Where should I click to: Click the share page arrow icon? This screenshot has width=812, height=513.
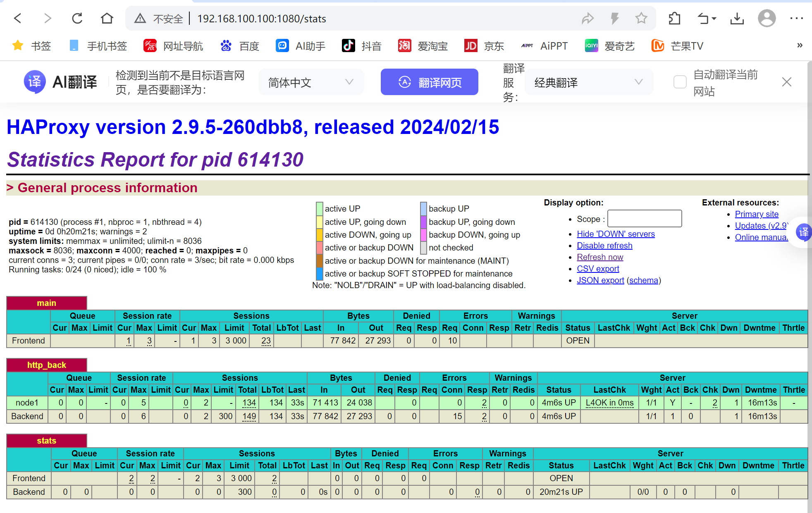pos(588,19)
